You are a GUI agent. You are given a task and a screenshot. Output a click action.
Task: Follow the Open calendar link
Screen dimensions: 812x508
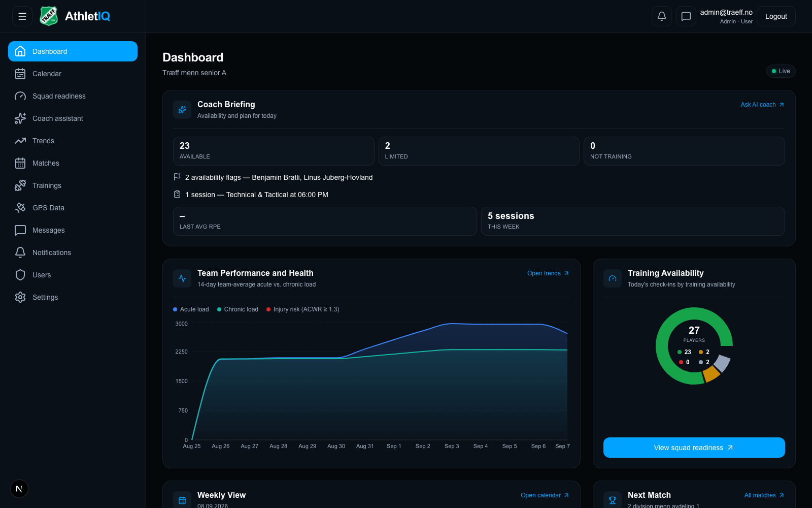pos(545,495)
